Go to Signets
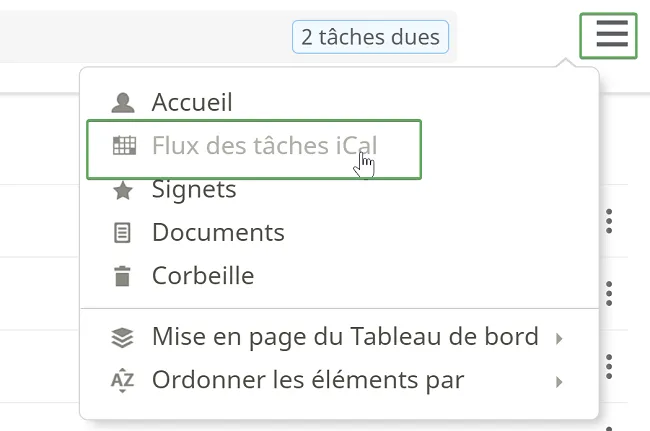The image size is (650, 431). coord(194,190)
